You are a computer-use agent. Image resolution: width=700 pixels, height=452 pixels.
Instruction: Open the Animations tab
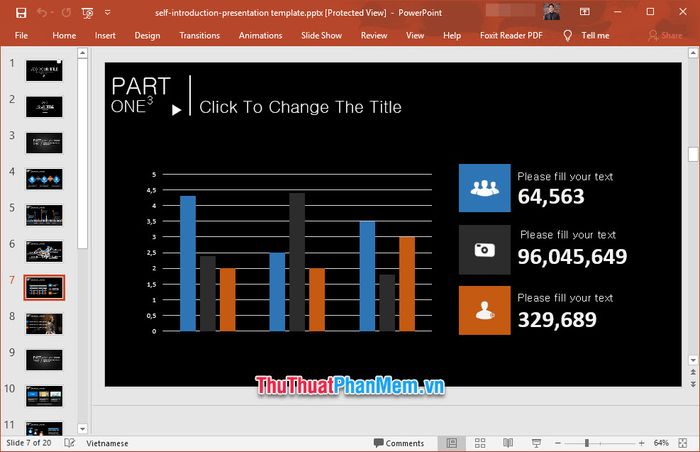(260, 35)
